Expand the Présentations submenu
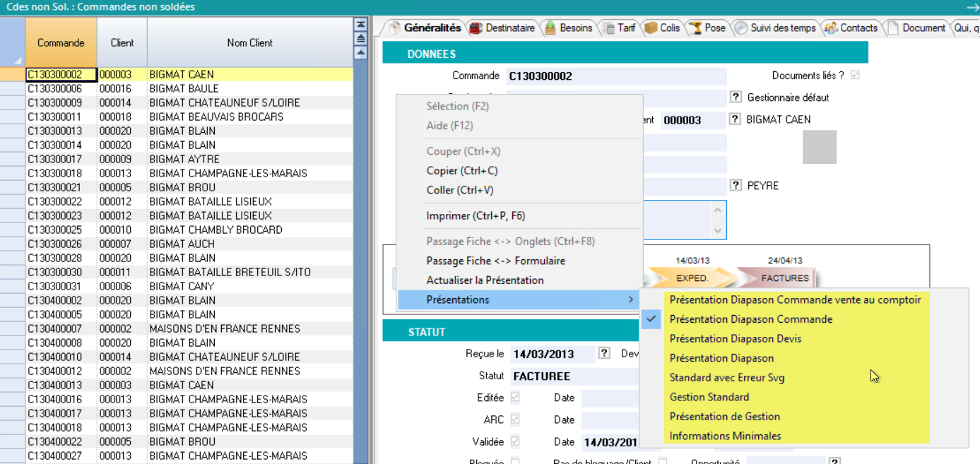 click(x=519, y=299)
